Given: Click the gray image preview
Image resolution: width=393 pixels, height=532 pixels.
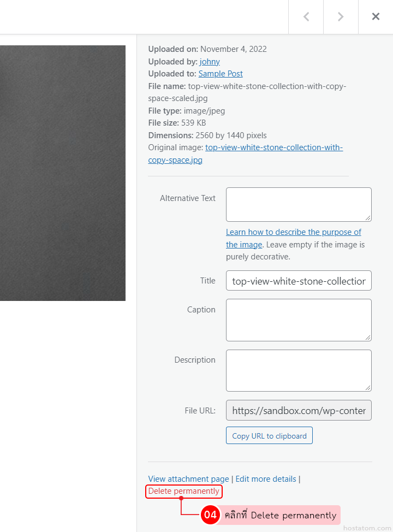Looking at the screenshot, I should [x=63, y=173].
